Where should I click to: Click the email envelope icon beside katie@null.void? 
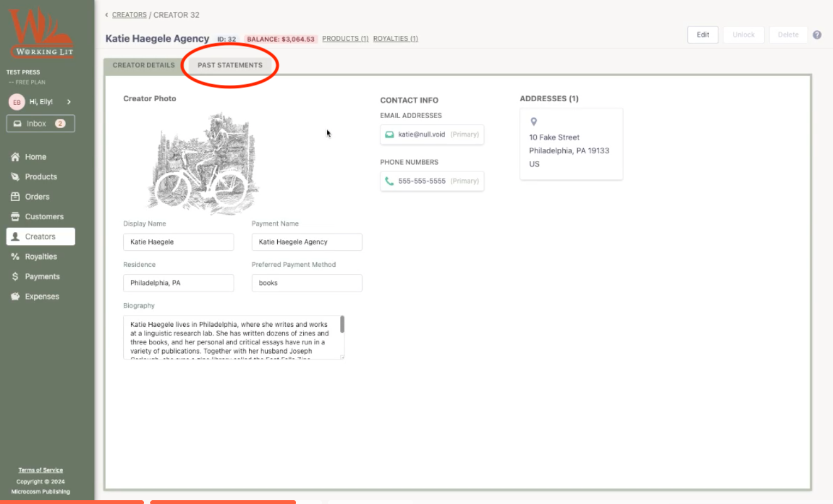pos(390,134)
